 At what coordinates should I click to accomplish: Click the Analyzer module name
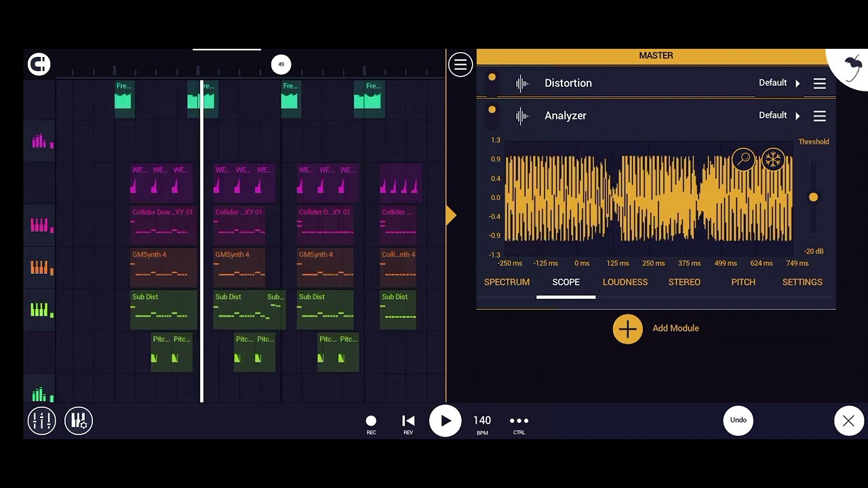pos(566,116)
